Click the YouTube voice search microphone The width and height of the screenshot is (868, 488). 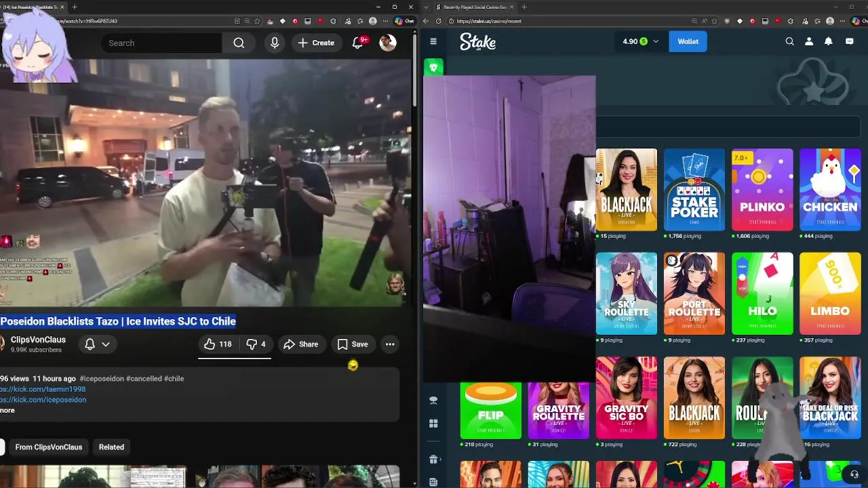coord(275,43)
